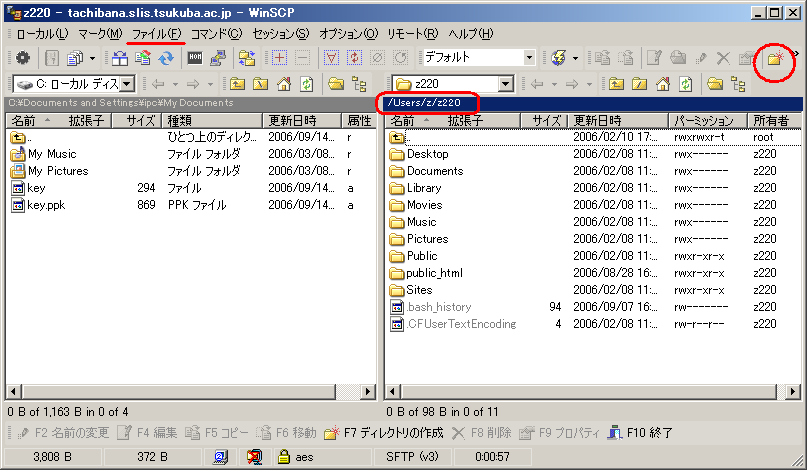Select My Pictures folder in local panel

click(x=58, y=171)
